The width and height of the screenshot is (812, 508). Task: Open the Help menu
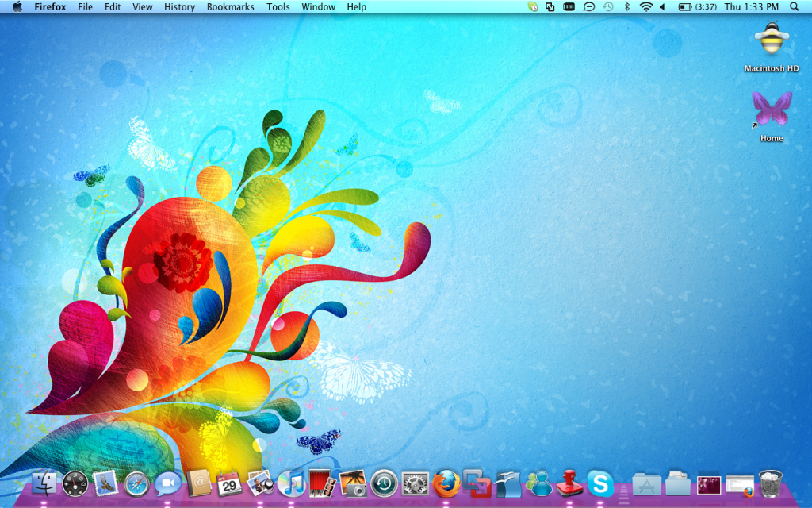(357, 6)
